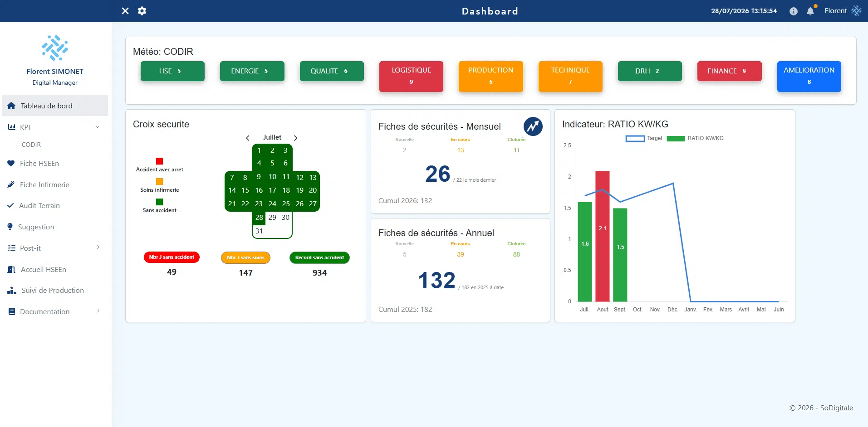
Task: Click the green Juil. bar labeled 1.6
Action: (585, 252)
